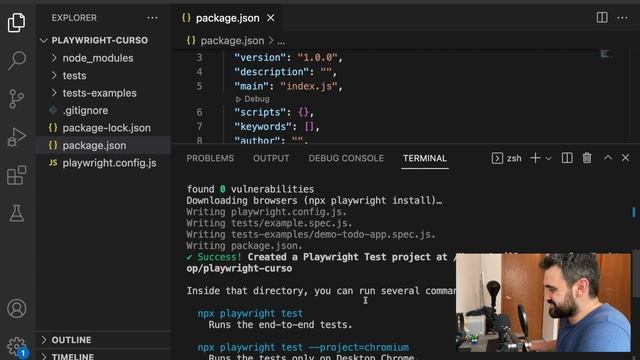640x360 pixels.
Task: Select the TERMINAL tab
Action: click(424, 158)
